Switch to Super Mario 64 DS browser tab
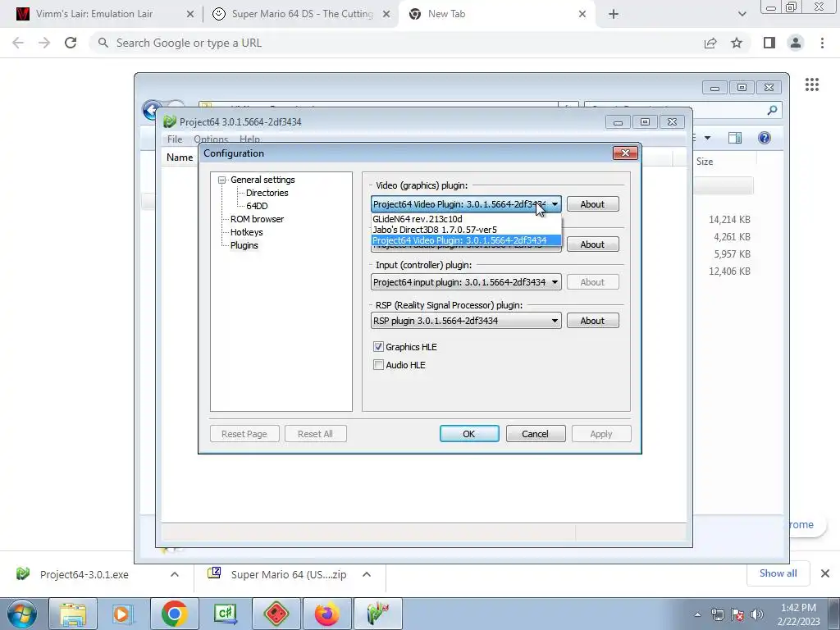Viewport: 840px width, 630px height. pyautogui.click(x=300, y=14)
